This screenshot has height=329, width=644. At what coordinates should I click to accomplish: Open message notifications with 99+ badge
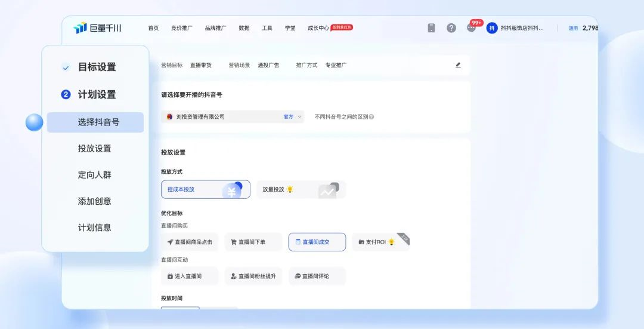(472, 27)
